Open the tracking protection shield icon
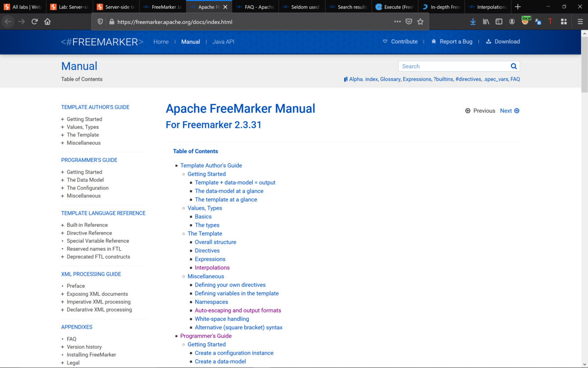This screenshot has height=368, width=588. pos(100,22)
